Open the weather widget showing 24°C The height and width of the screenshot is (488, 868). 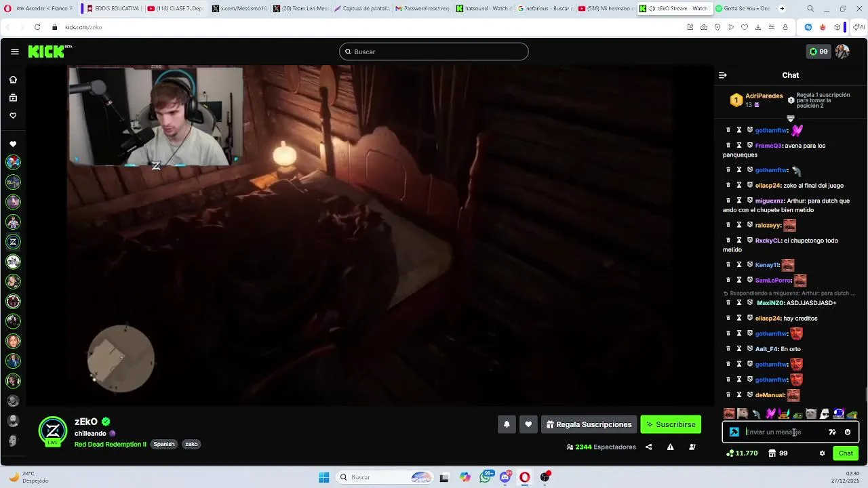tap(28, 477)
